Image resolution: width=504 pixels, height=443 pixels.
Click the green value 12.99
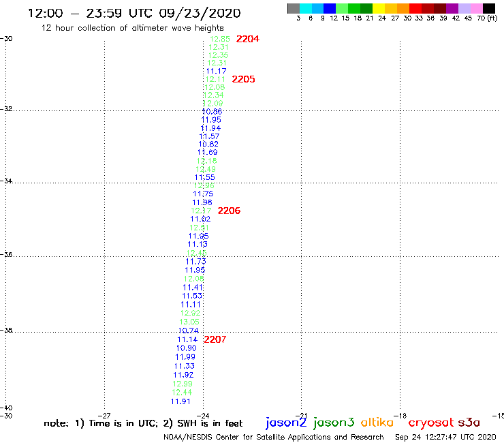183,384
